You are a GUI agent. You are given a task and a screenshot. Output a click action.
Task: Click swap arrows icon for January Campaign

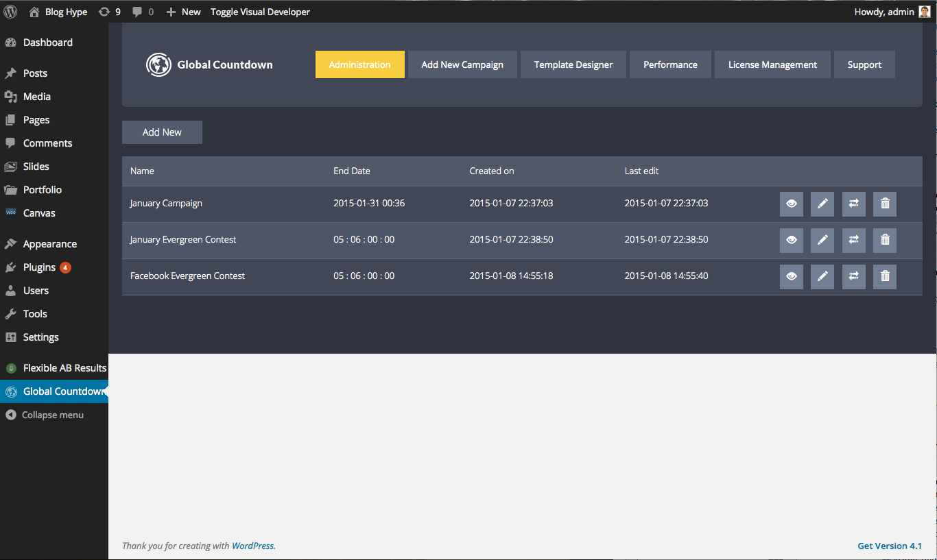[x=854, y=204]
